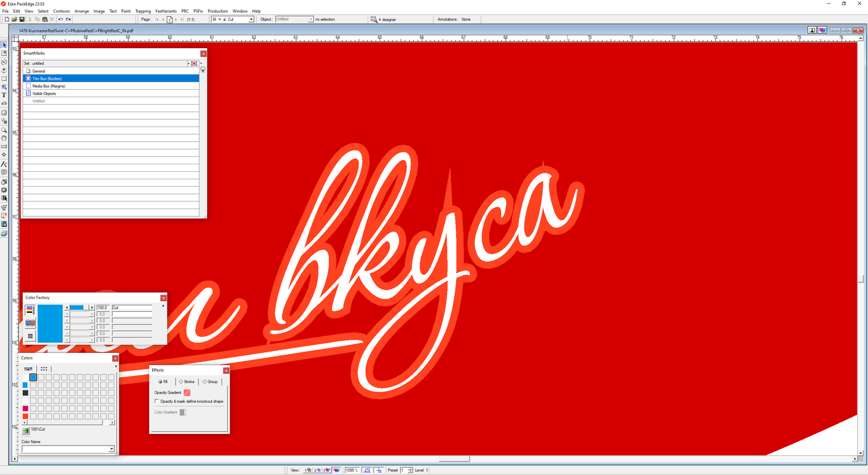
Task: Open the Colors panel flyout arrow
Action: 116,366
